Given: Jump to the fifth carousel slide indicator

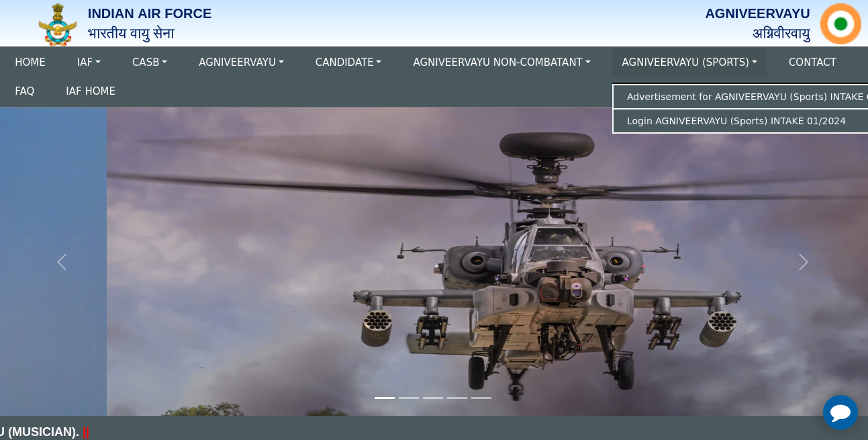Looking at the screenshot, I should pyautogui.click(x=481, y=398).
